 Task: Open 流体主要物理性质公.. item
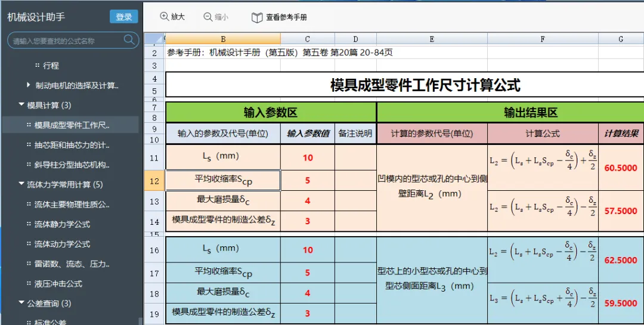(x=72, y=204)
